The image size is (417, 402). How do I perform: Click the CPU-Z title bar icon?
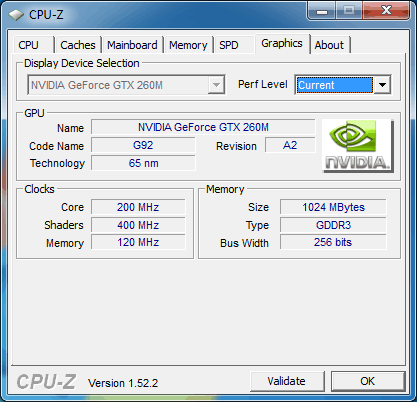tap(16, 15)
